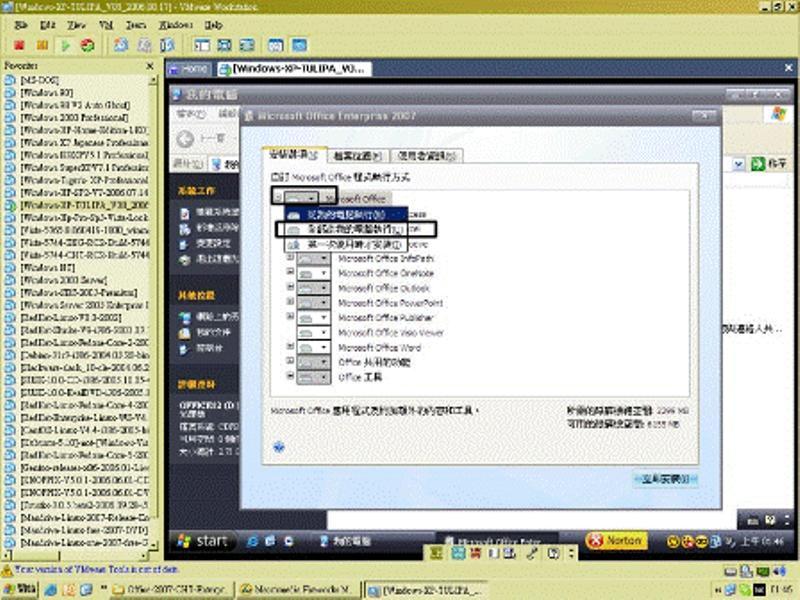Open the Edit menu
Screen dimensions: 800x600
(47, 24)
